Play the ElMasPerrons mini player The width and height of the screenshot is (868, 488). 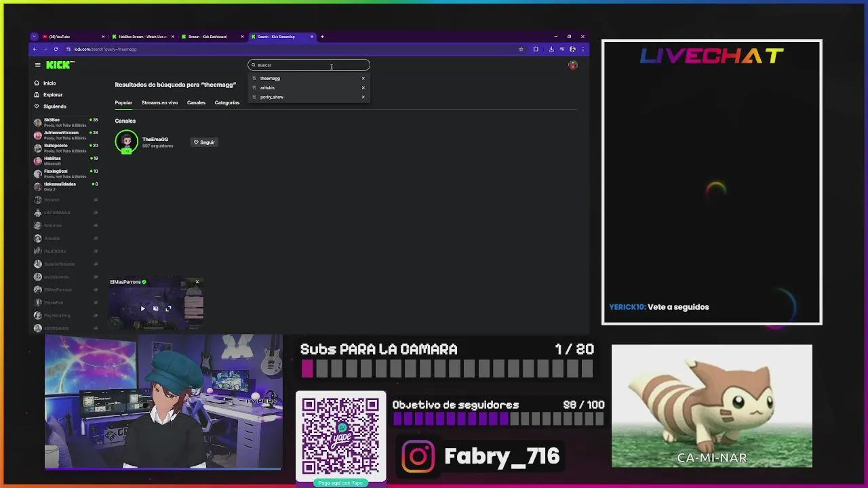[142, 309]
